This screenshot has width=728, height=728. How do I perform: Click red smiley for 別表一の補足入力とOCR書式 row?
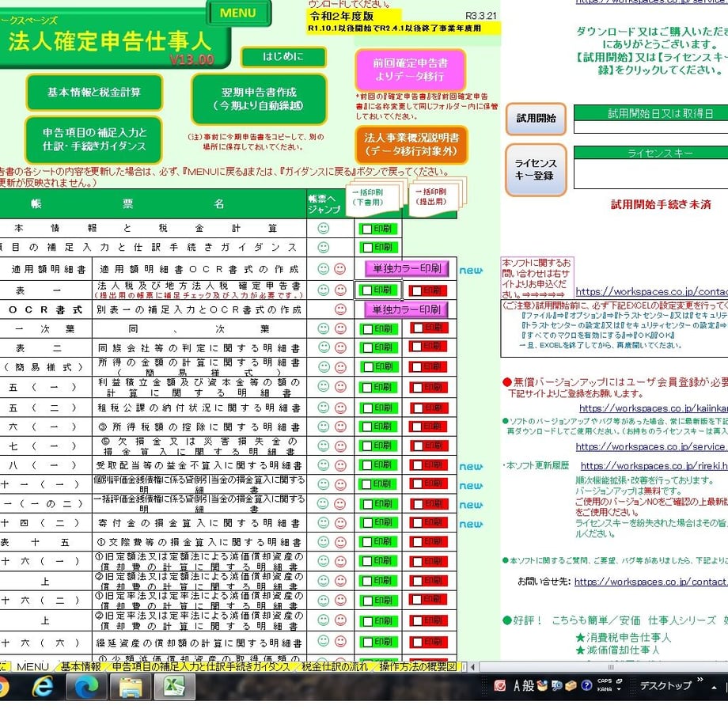click(340, 309)
